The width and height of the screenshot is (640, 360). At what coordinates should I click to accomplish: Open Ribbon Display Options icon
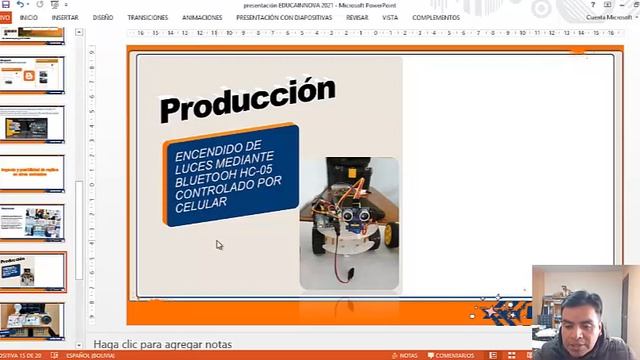pos(607,4)
